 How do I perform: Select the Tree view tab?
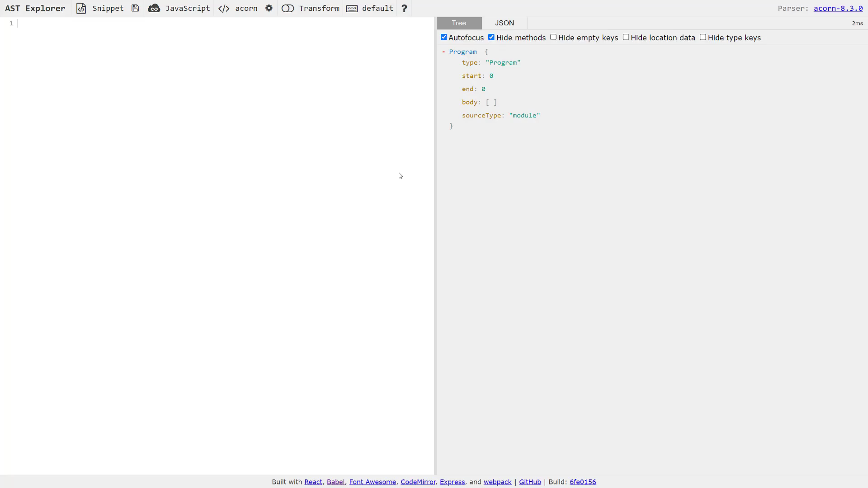pyautogui.click(x=458, y=23)
